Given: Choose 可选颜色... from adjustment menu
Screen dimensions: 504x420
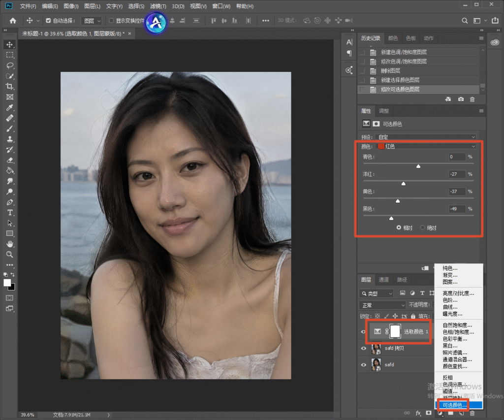Looking at the screenshot, I should coord(459,405).
